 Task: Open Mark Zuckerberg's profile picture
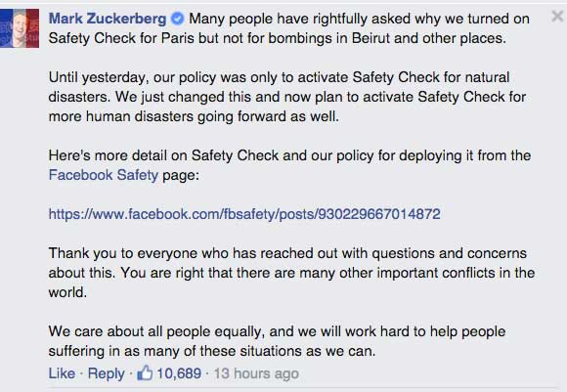coord(20,28)
